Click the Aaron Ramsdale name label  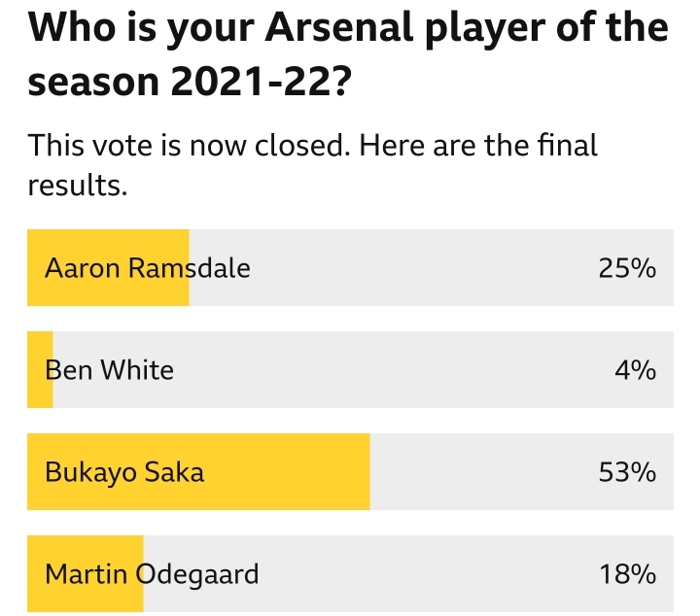[x=148, y=268]
